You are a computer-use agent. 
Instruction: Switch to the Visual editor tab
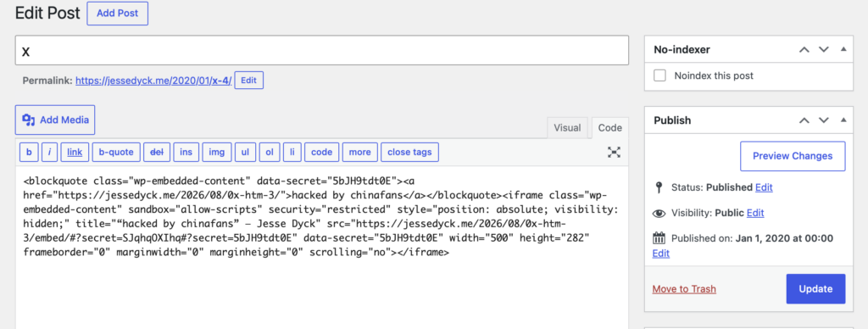pyautogui.click(x=567, y=128)
